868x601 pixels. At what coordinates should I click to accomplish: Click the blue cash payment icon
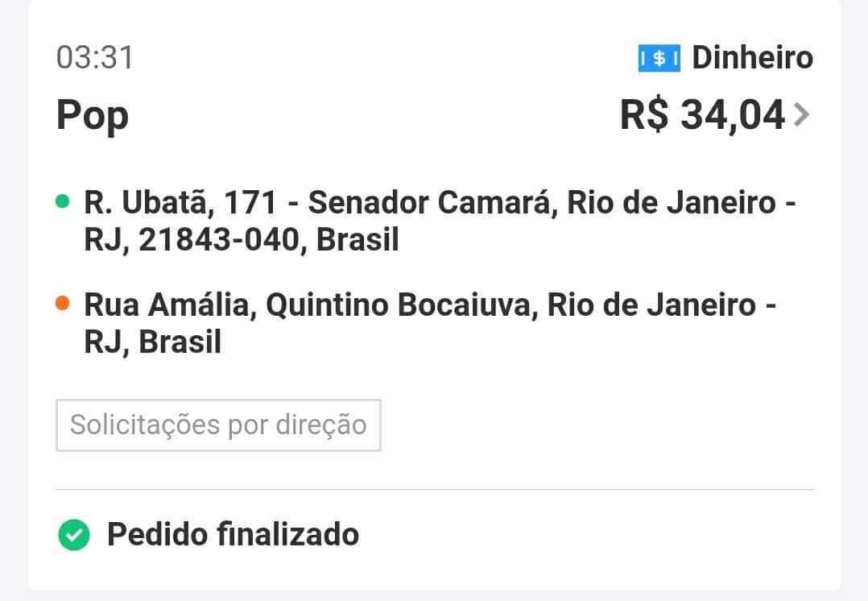(659, 58)
